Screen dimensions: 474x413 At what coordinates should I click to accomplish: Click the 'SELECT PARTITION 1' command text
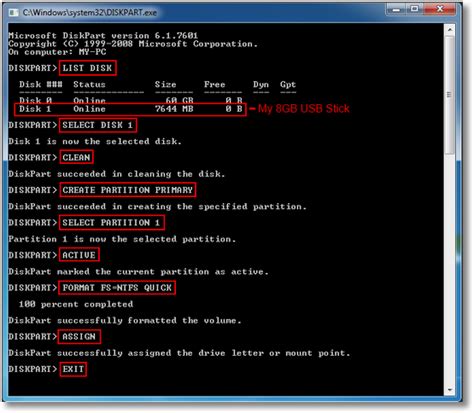(111, 223)
